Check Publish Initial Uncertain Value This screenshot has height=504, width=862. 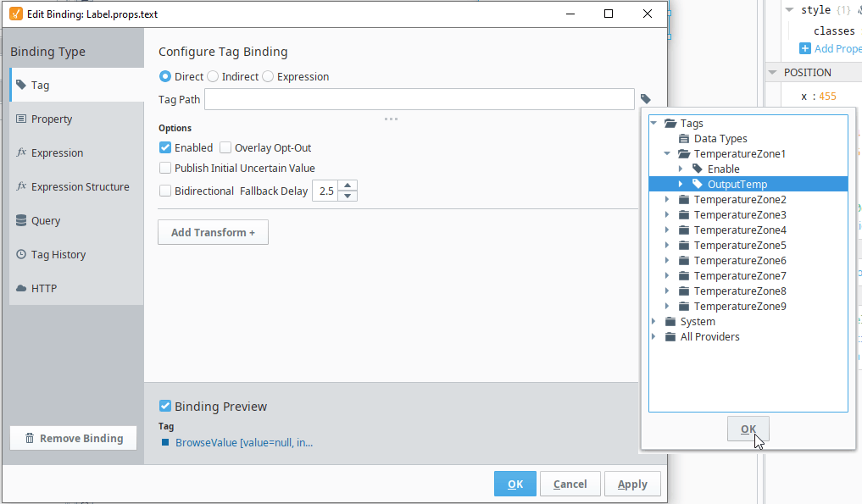165,168
